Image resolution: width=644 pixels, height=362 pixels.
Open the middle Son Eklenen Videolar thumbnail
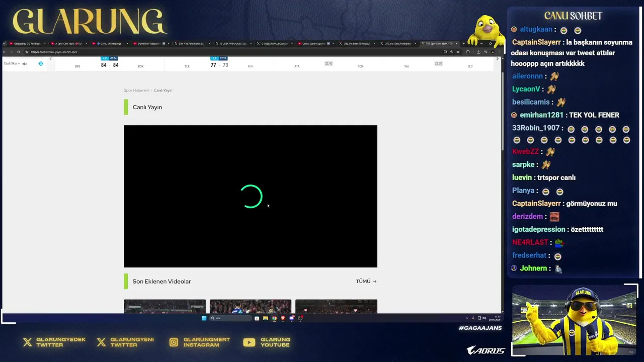tap(250, 306)
